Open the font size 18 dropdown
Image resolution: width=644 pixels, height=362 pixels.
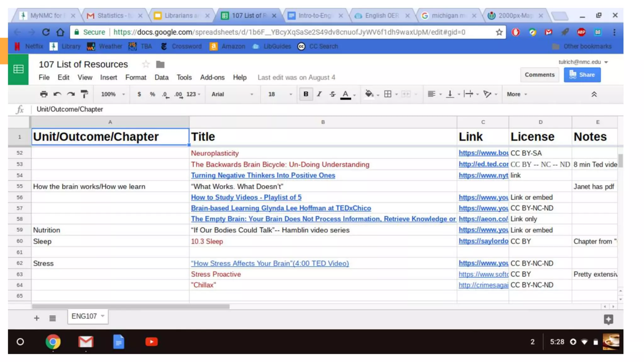tap(280, 94)
